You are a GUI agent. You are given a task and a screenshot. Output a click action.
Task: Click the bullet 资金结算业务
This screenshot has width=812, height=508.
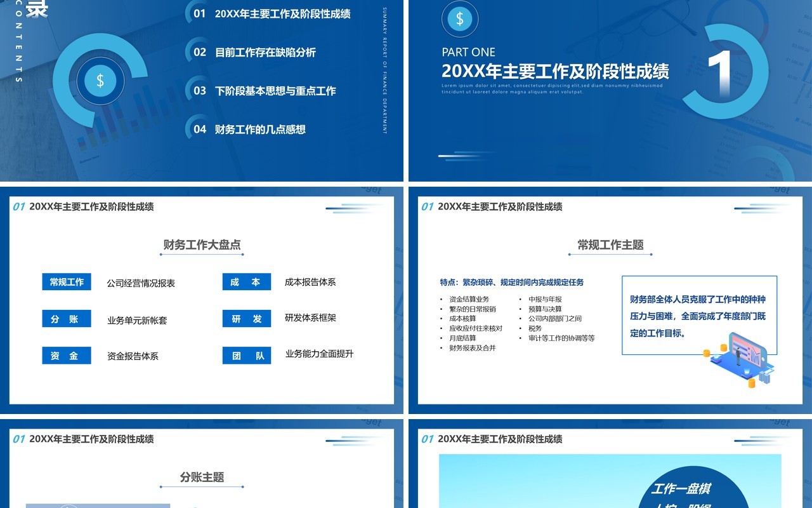click(x=469, y=299)
